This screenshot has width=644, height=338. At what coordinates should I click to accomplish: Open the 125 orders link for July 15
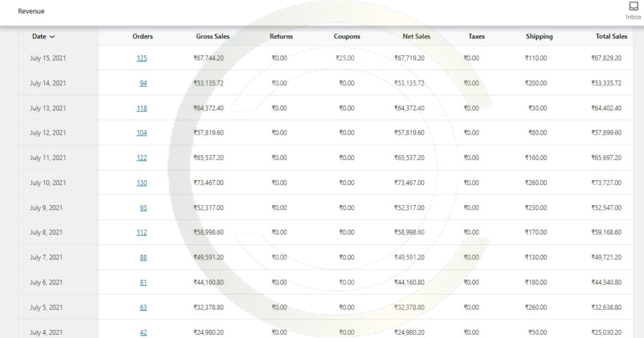pos(142,58)
